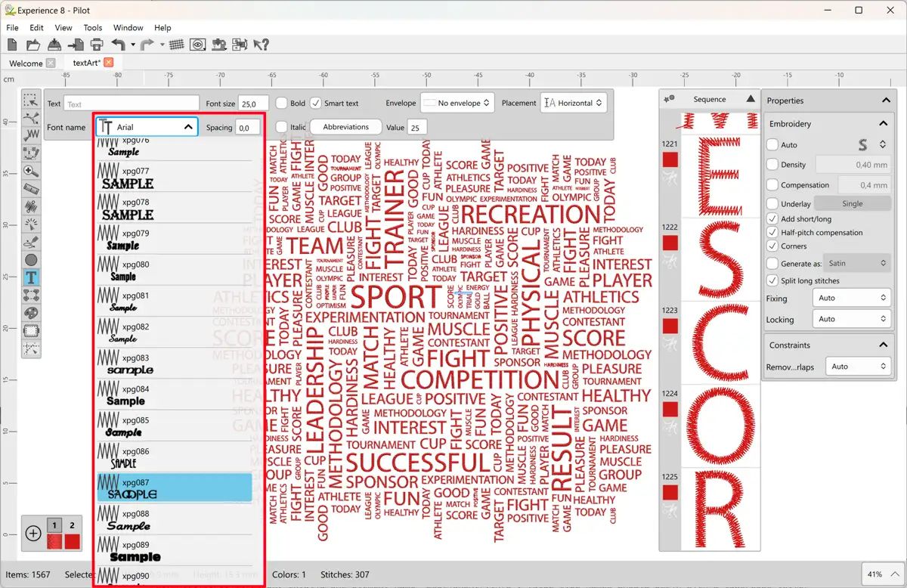
Task: Click the red swatch of sequence item 1221
Action: (x=670, y=159)
